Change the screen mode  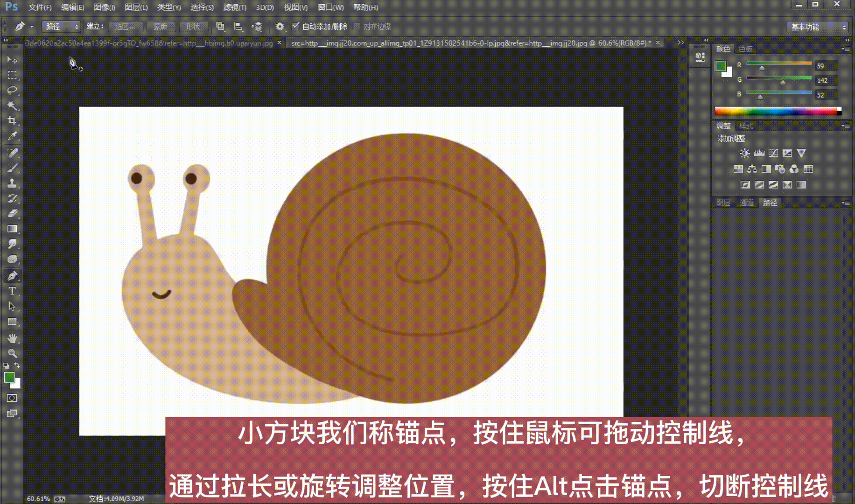(x=12, y=413)
